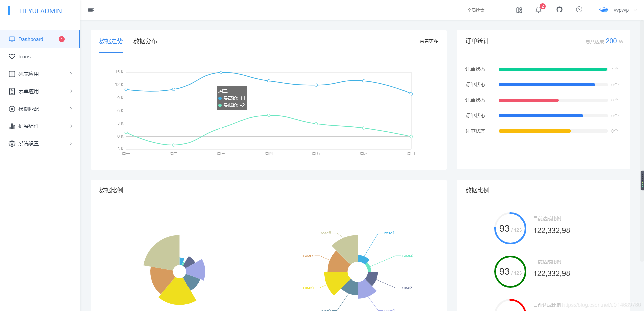
Task: Open 表单应用 menu item
Action: coord(40,91)
